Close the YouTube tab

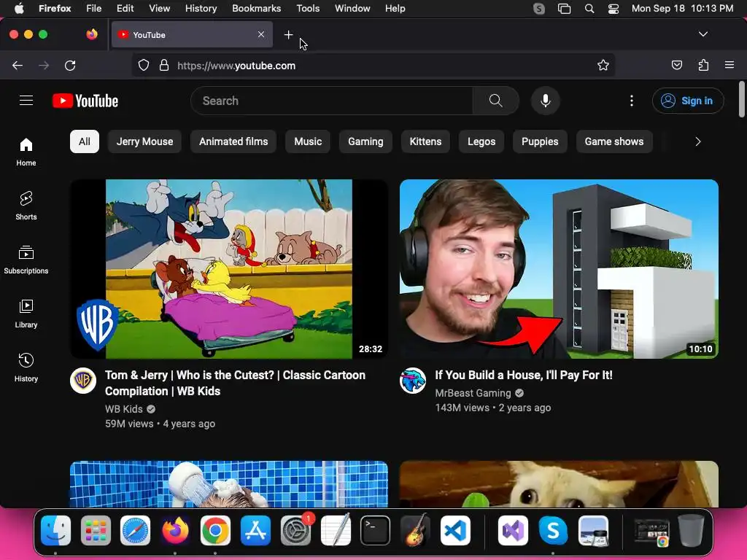point(261,34)
